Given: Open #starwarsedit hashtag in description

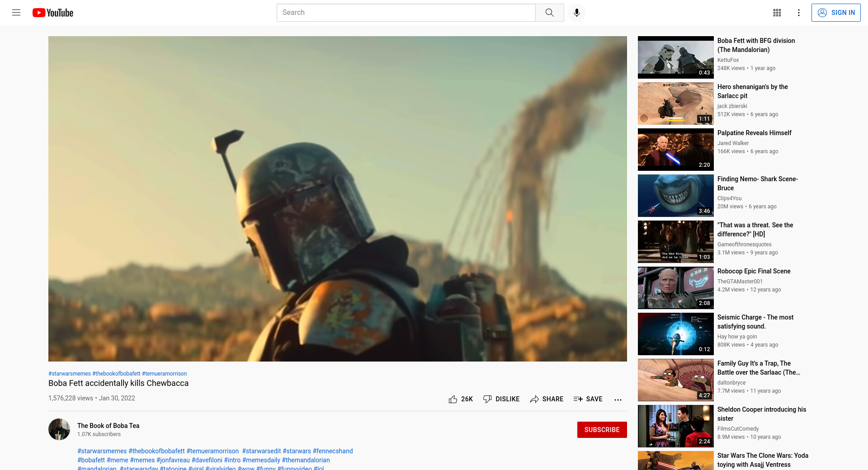Looking at the screenshot, I should tap(261, 451).
